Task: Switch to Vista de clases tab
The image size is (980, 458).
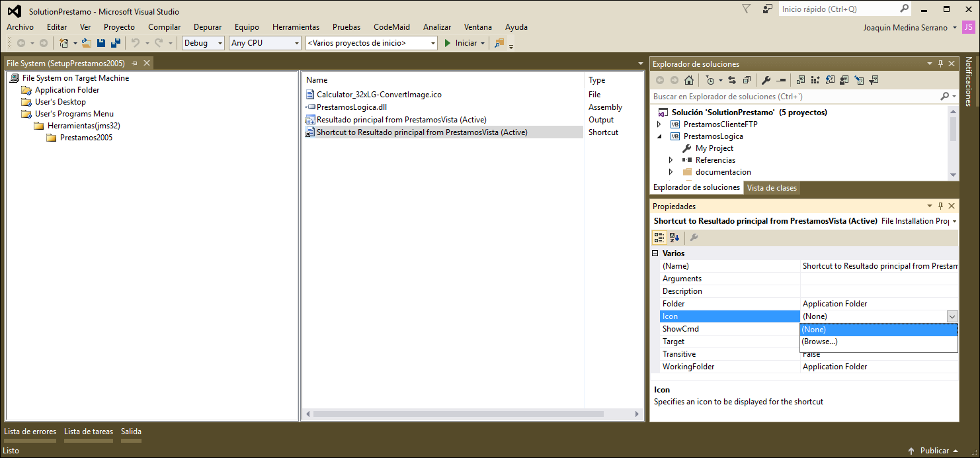Action: pos(772,188)
